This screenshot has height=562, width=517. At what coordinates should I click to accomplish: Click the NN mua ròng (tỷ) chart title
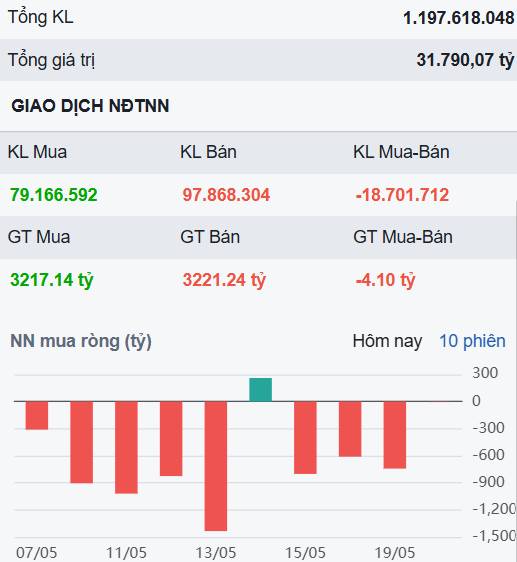[81, 342]
